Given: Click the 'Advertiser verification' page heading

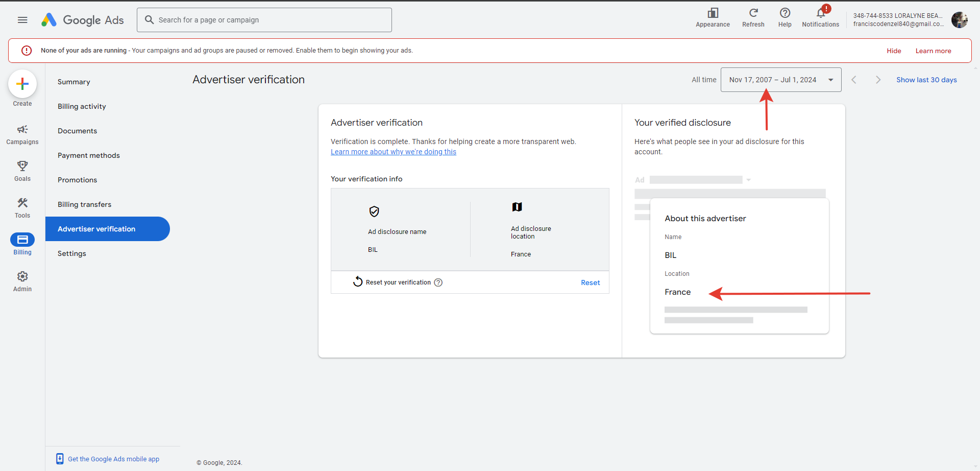Looking at the screenshot, I should (x=249, y=80).
